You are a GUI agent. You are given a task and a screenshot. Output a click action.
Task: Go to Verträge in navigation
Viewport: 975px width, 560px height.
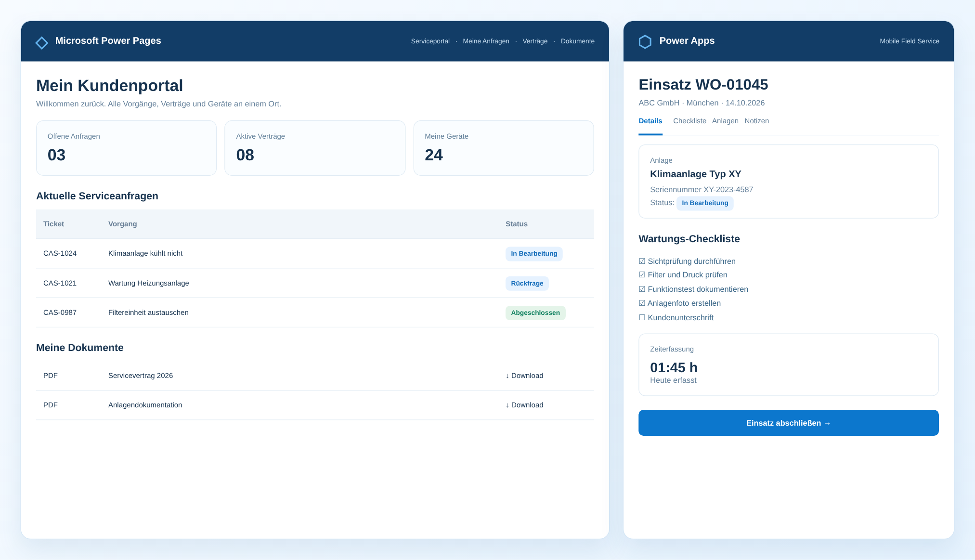(x=535, y=41)
